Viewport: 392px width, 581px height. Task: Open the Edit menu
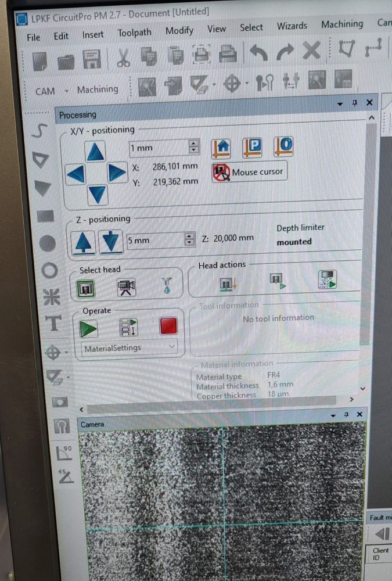61,36
